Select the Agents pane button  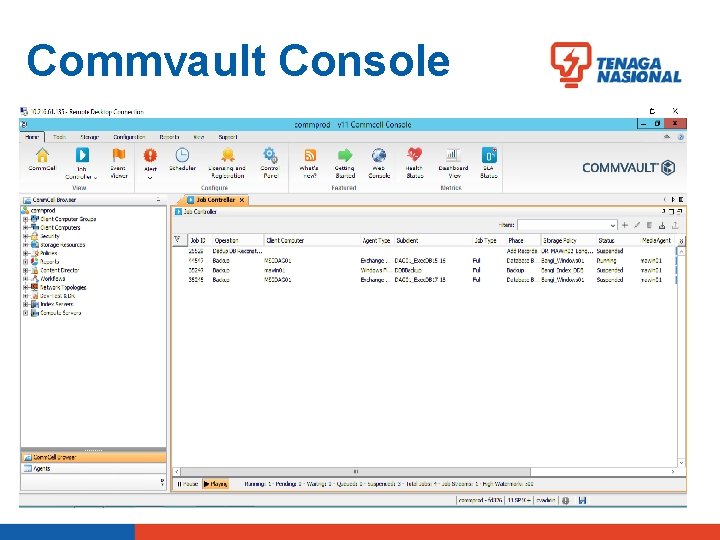(x=93, y=468)
